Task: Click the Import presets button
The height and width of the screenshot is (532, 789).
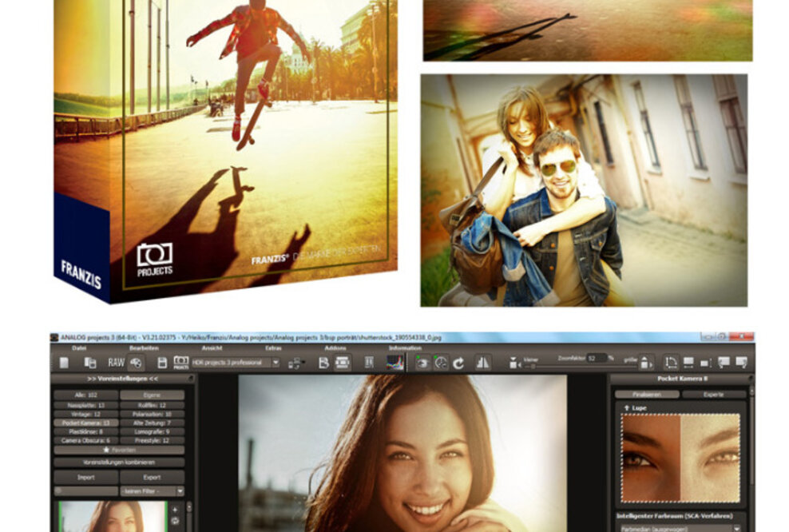Action: point(86,477)
